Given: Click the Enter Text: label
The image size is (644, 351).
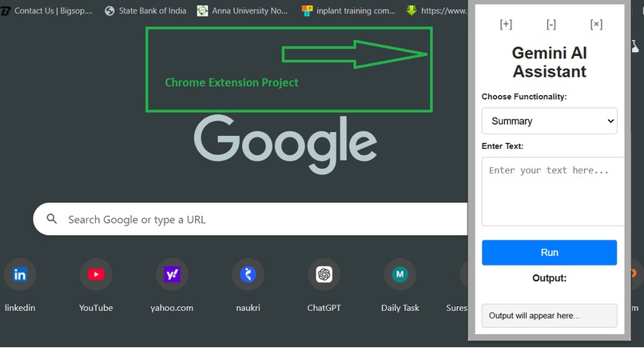Looking at the screenshot, I should coord(503,146).
